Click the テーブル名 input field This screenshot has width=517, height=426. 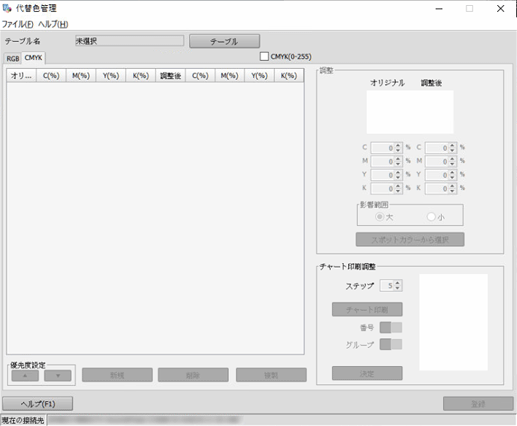(129, 41)
